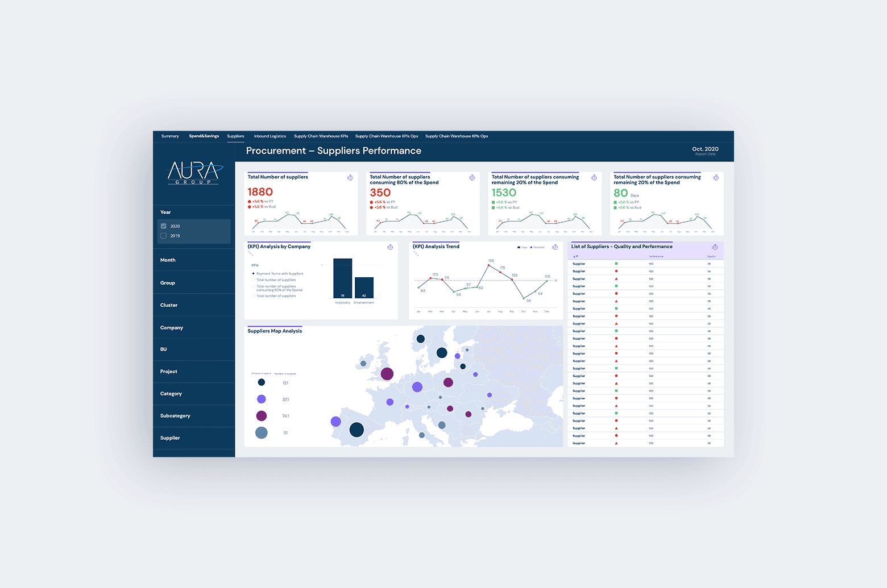Screen dimensions: 887x588
Task: Click the Dec point labeled 105 on trend chart
Action: tap(546, 281)
